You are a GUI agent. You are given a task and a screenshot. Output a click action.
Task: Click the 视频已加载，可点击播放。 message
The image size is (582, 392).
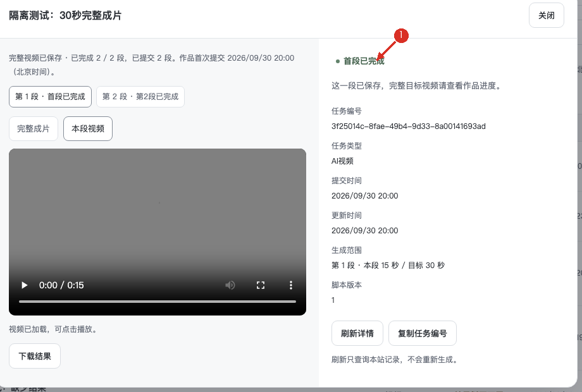click(x=54, y=329)
